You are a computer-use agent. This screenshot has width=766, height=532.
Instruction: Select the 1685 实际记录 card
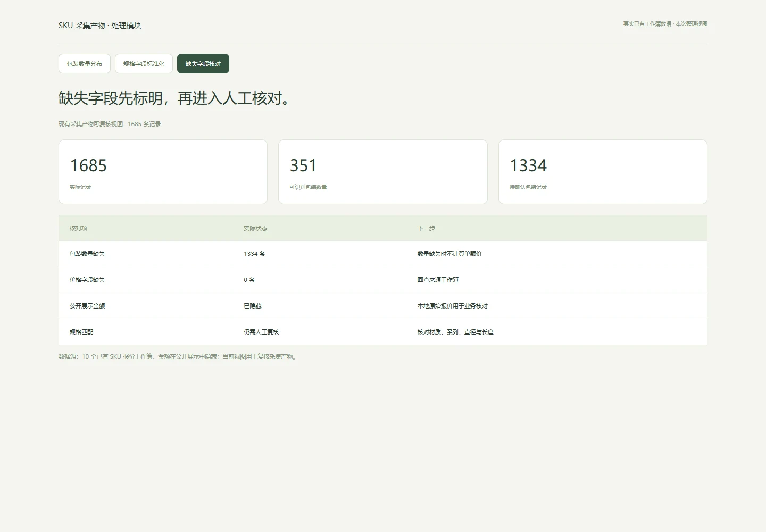163,172
